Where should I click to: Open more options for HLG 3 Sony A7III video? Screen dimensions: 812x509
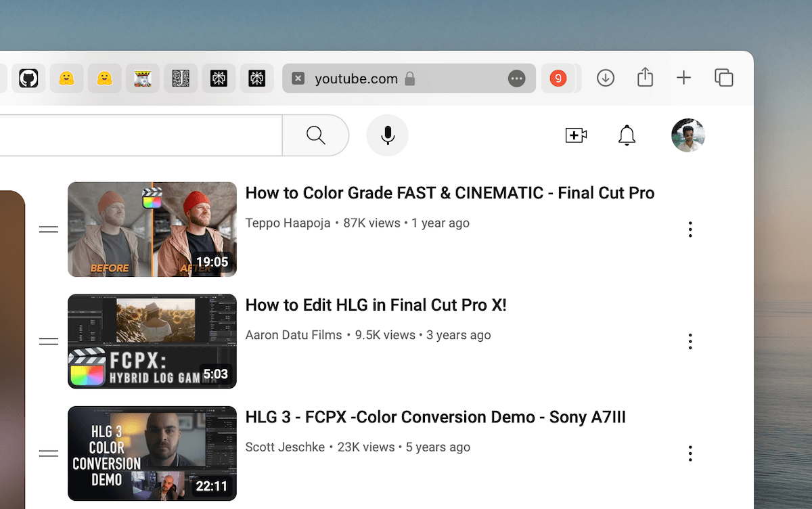coord(690,453)
